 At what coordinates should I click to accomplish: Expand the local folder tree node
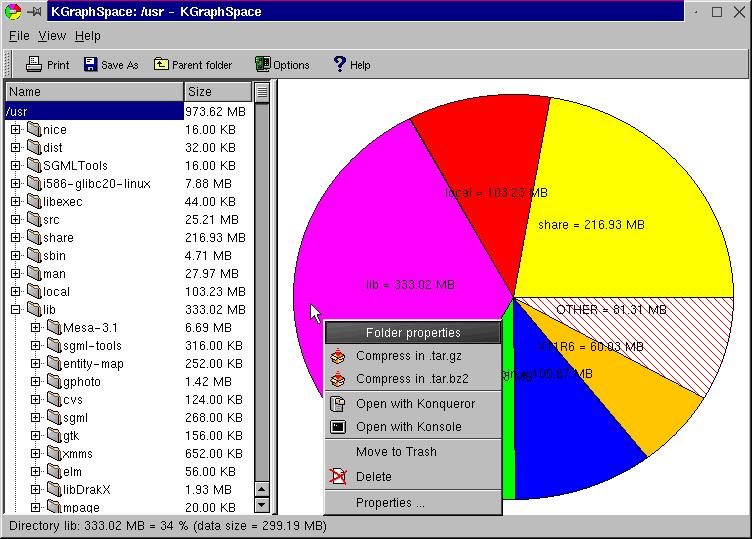(15, 292)
